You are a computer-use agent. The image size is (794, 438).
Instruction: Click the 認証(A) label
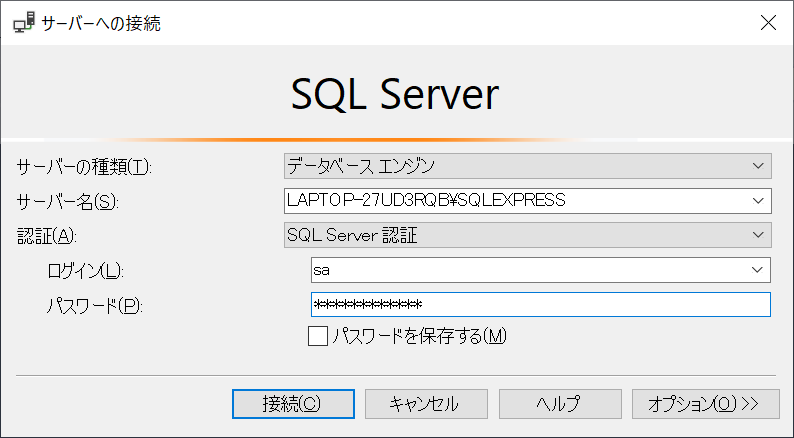click(47, 236)
